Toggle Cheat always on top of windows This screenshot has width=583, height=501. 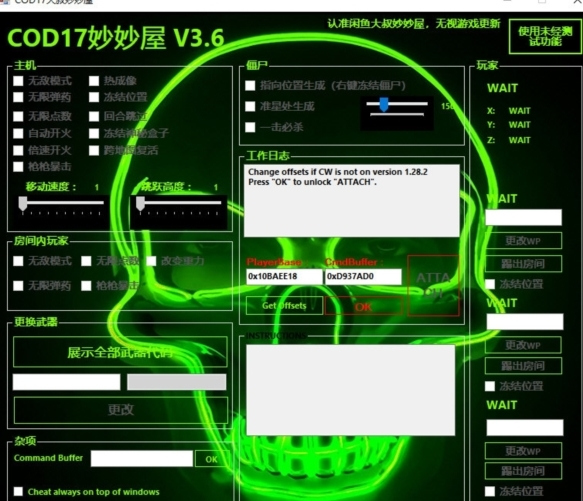(18, 491)
